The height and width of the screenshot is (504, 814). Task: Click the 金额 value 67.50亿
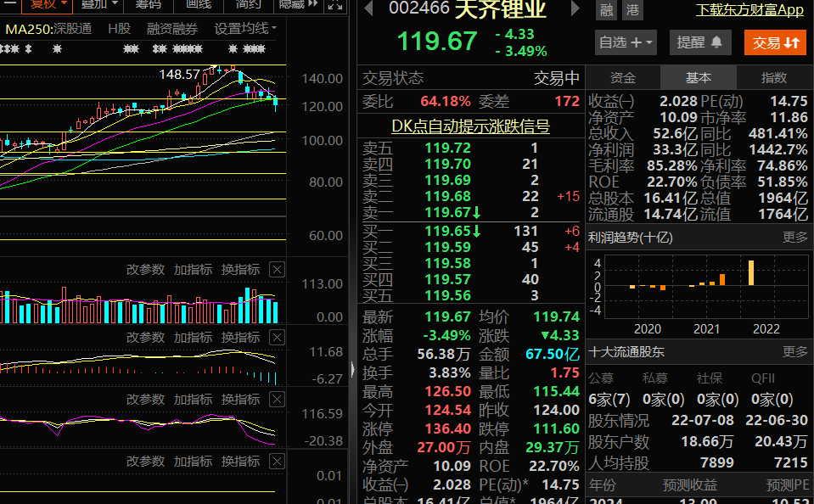click(553, 355)
